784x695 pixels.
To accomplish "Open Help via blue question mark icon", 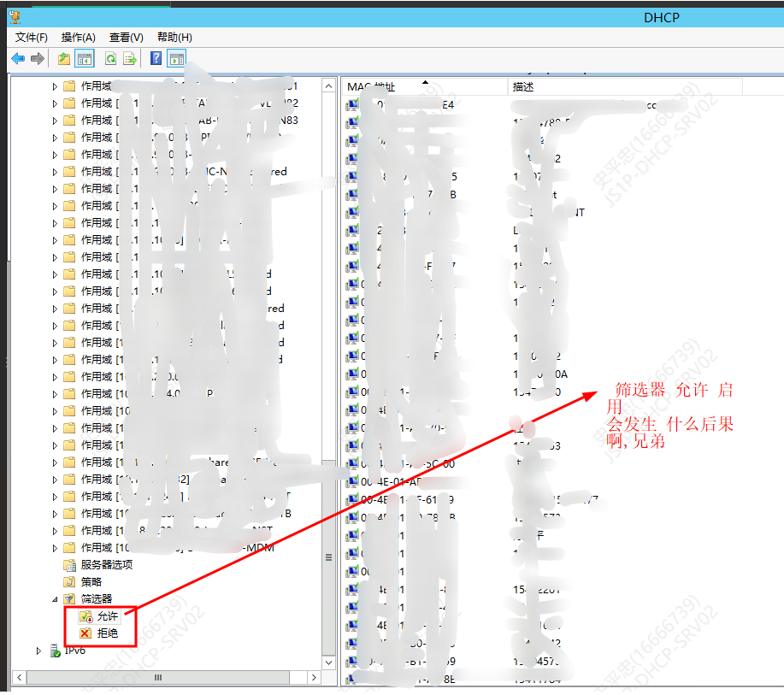I will (x=156, y=59).
